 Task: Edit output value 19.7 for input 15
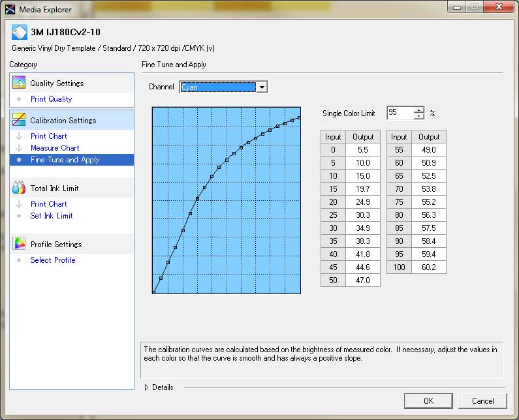pyautogui.click(x=363, y=189)
